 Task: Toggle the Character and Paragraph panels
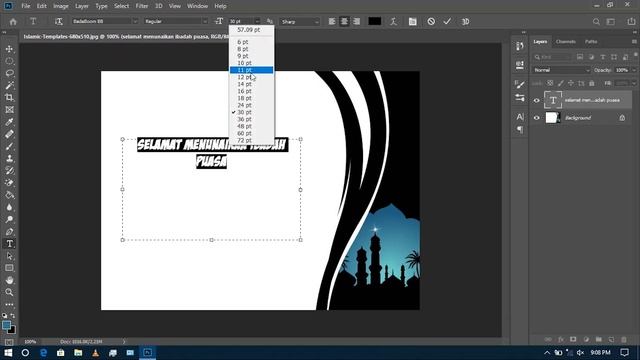coord(413,22)
